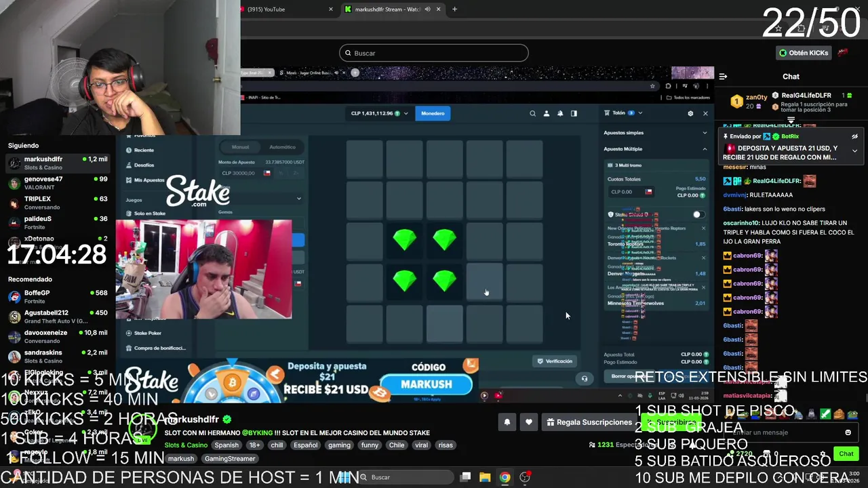The width and height of the screenshot is (868, 488).
Task: Open Stake notifications bell in header
Action: coord(560,113)
